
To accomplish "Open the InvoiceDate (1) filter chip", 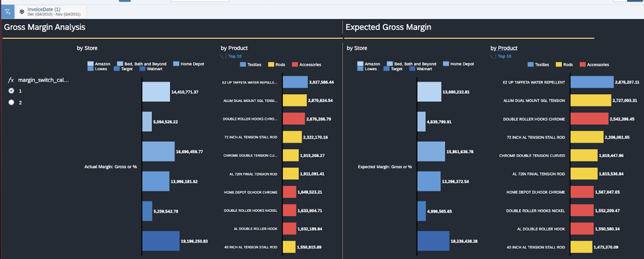I will tap(52, 11).
